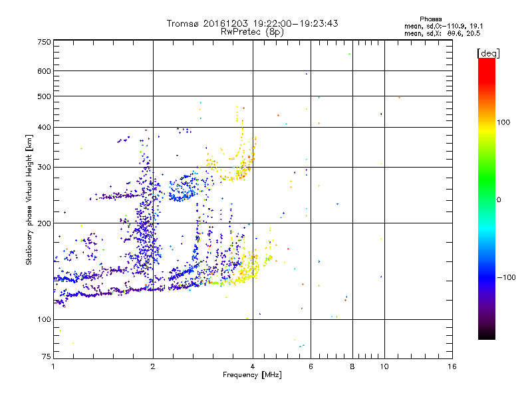Click the y-axis tick label '600'
Viewport: 532px width, 399px height.
pyautogui.click(x=44, y=71)
